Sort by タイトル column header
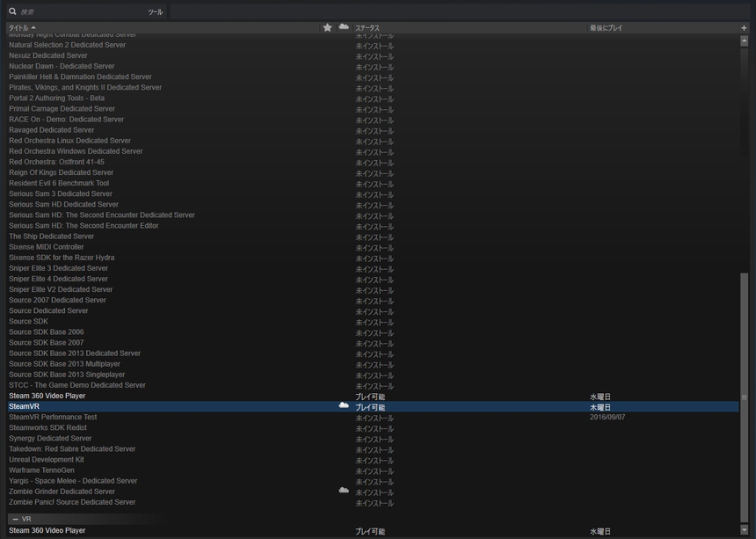Screen dimensions: 756x539 pos(22,28)
